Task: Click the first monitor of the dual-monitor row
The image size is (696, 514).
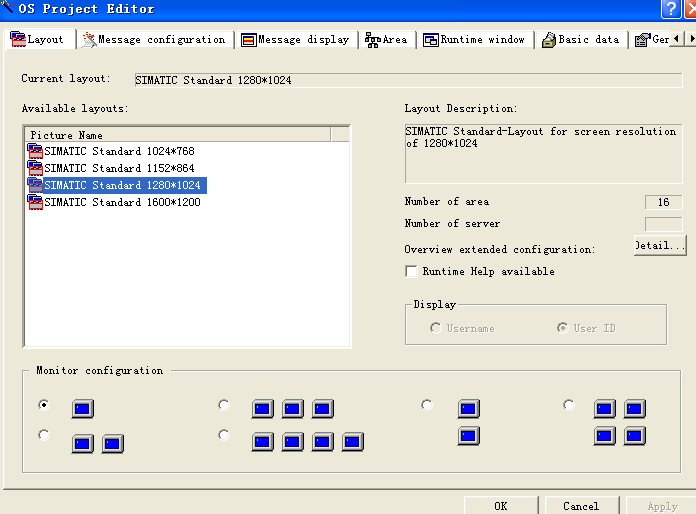Action: click(83, 443)
